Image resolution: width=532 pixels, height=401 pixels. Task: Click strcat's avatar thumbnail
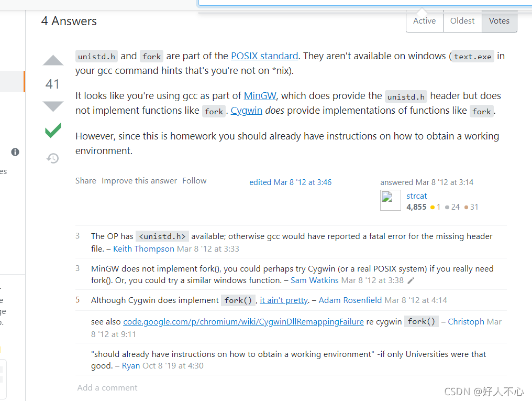pyautogui.click(x=390, y=200)
